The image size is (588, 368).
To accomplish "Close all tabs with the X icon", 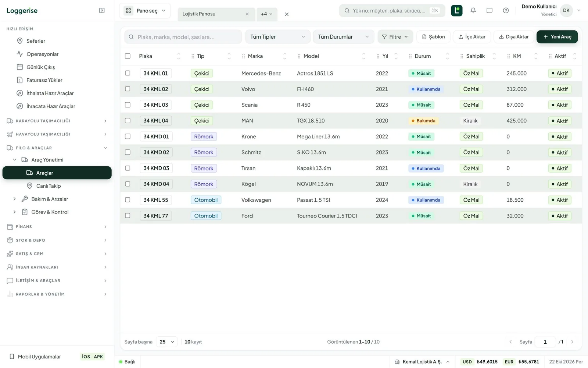I will point(287,14).
